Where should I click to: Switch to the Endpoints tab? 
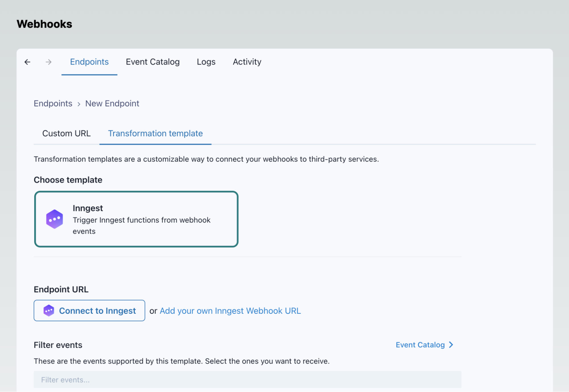(x=89, y=62)
